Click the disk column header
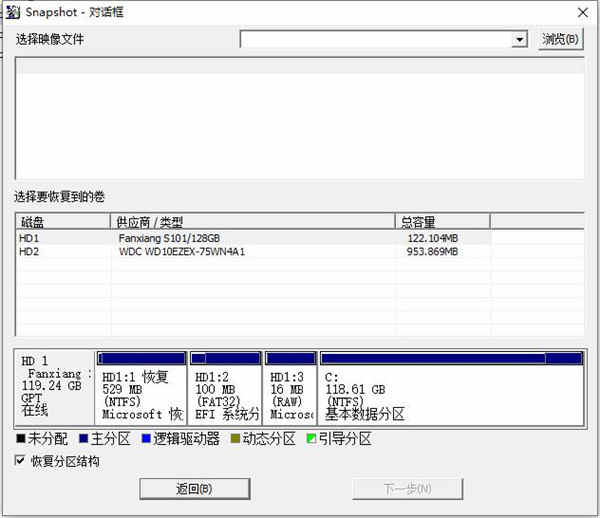Viewport: 600px width, 518px height. [x=63, y=222]
